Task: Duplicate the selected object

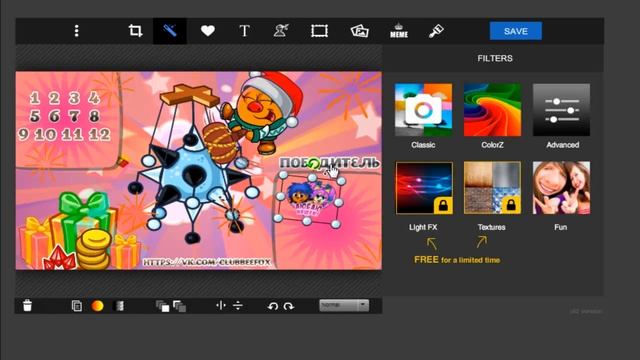Action: click(x=77, y=306)
